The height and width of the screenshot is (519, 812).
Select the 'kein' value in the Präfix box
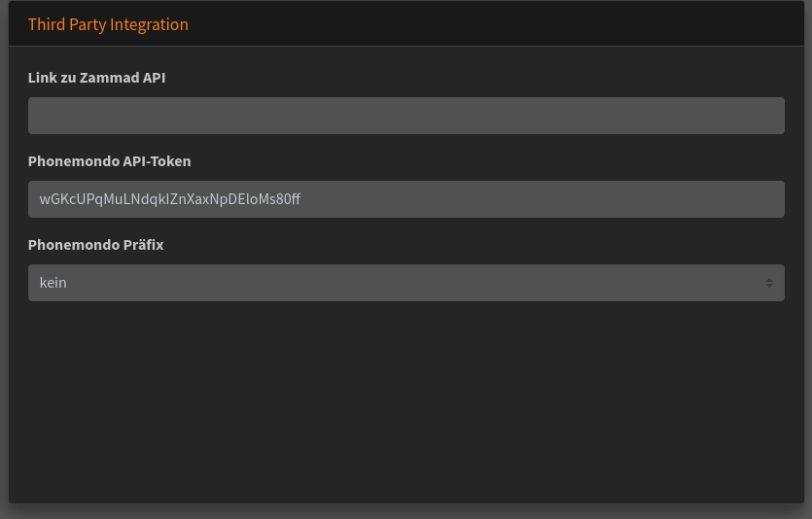coord(53,283)
